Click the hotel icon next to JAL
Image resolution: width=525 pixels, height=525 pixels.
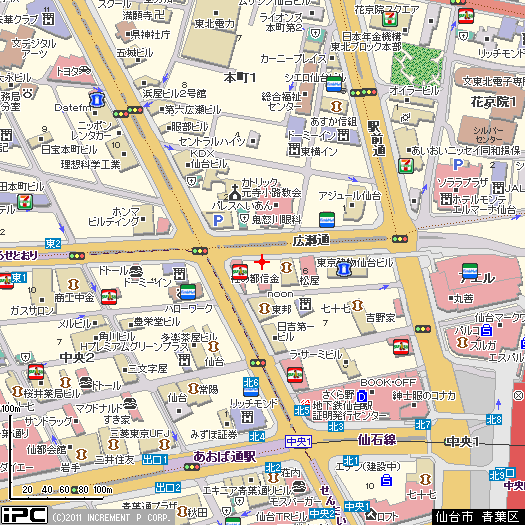coord(498,188)
